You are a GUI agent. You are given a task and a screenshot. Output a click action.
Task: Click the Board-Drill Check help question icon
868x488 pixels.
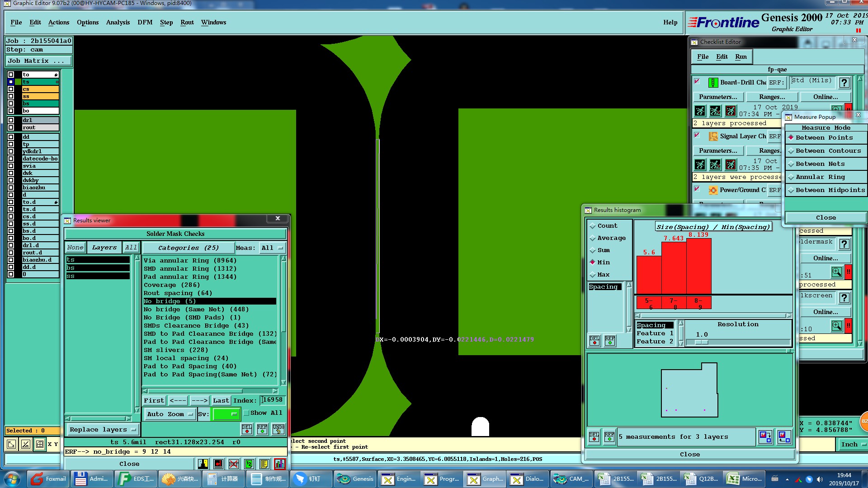pyautogui.click(x=844, y=83)
